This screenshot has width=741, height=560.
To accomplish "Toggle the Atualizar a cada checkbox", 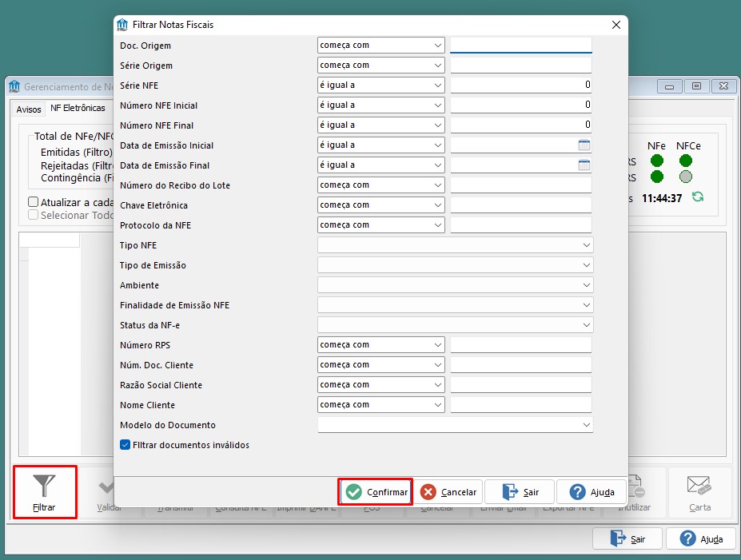I will click(x=33, y=202).
